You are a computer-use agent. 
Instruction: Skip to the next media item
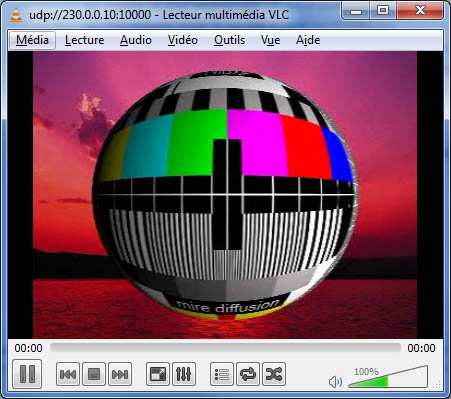coord(120,374)
